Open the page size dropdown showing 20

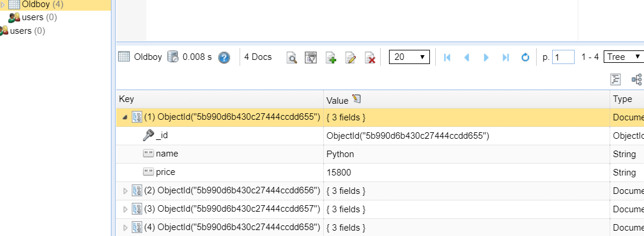[410, 57]
